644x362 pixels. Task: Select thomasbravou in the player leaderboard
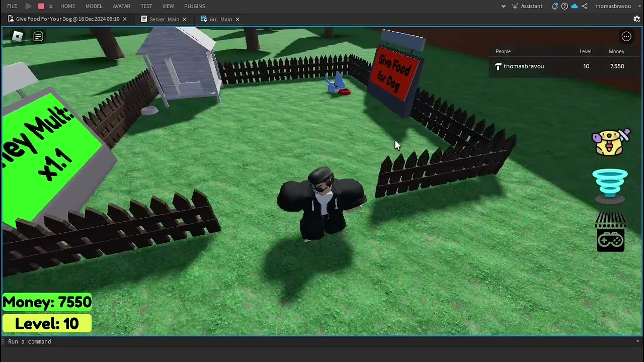pyautogui.click(x=562, y=66)
